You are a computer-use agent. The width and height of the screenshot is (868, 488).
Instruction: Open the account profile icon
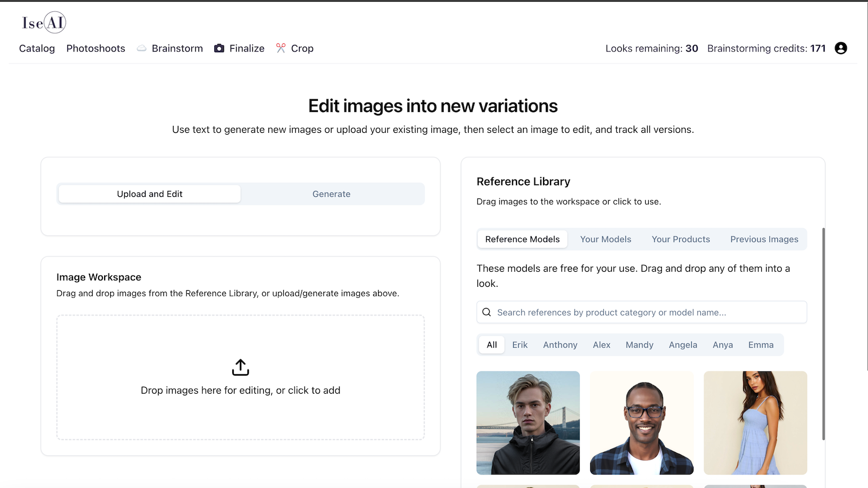tap(840, 48)
